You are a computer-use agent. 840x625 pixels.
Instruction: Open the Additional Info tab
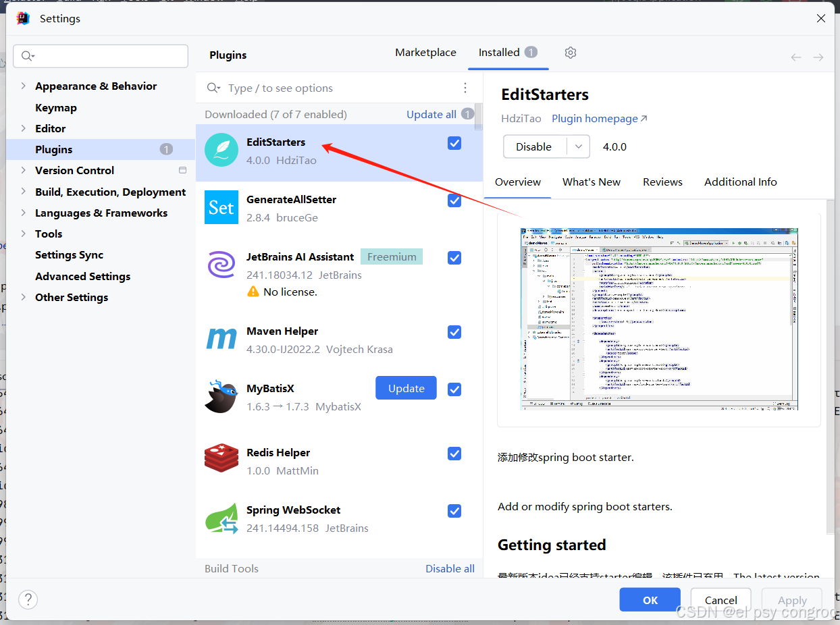[x=741, y=182]
